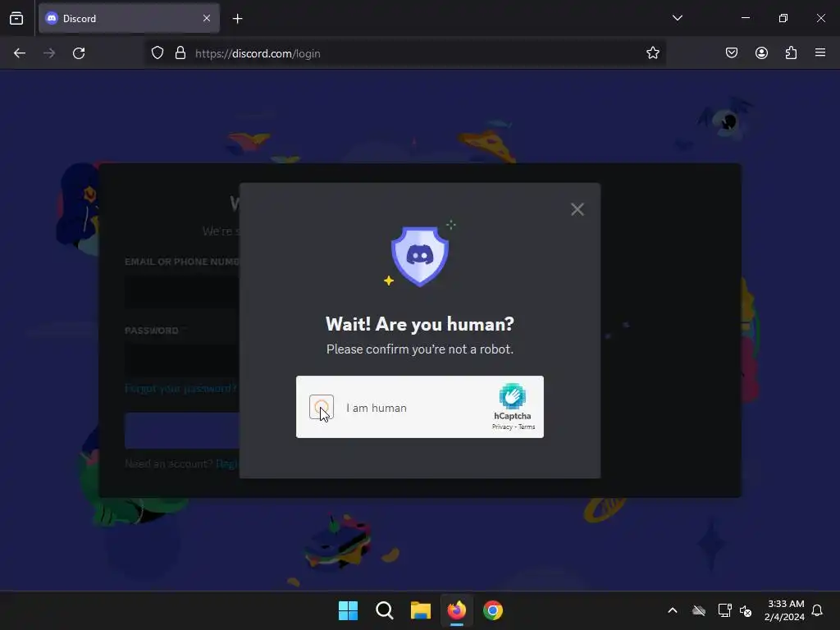Open the Firefox application menu

tap(820, 53)
